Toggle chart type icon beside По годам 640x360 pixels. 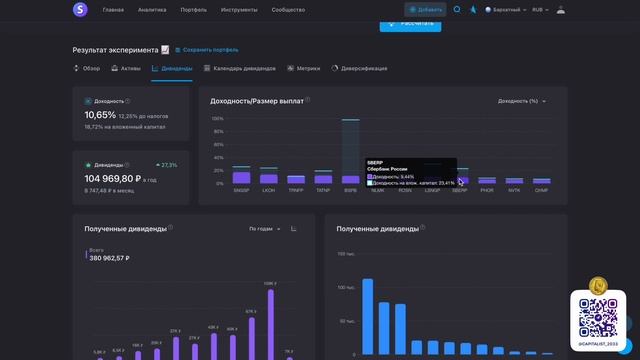coord(293,229)
